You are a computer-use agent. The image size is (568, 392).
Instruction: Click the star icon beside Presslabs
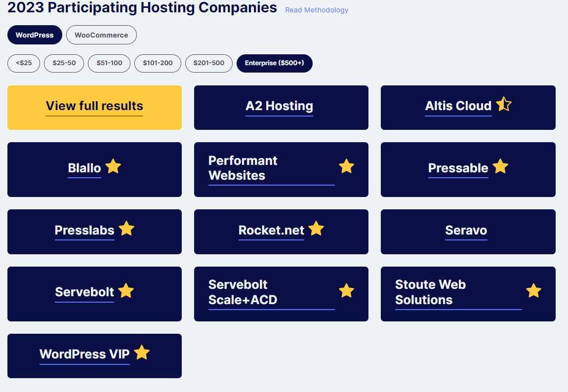126,229
